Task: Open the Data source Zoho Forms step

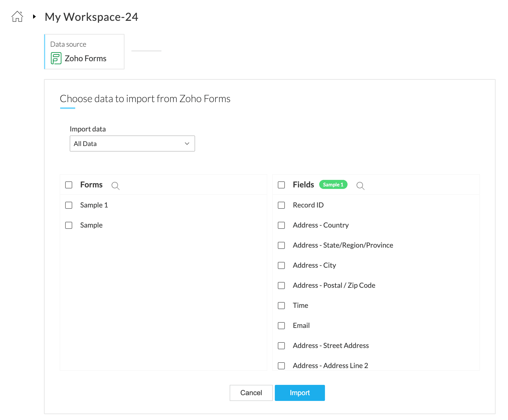Action: point(84,52)
